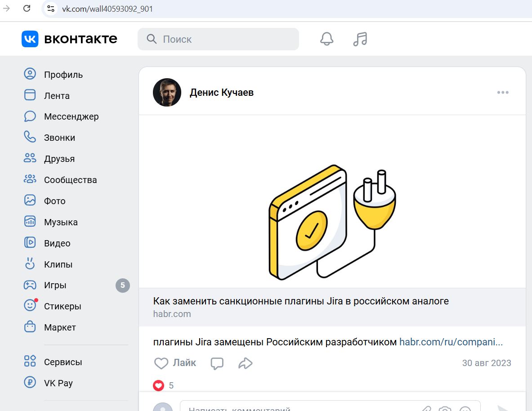This screenshot has height=411, width=532.
Task: Click the Лайк button label
Action: 184,363
